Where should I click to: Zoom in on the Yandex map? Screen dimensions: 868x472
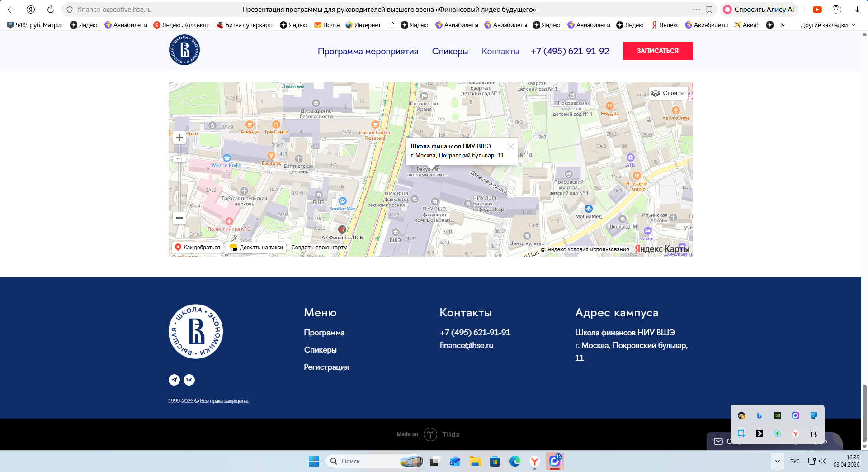click(179, 138)
